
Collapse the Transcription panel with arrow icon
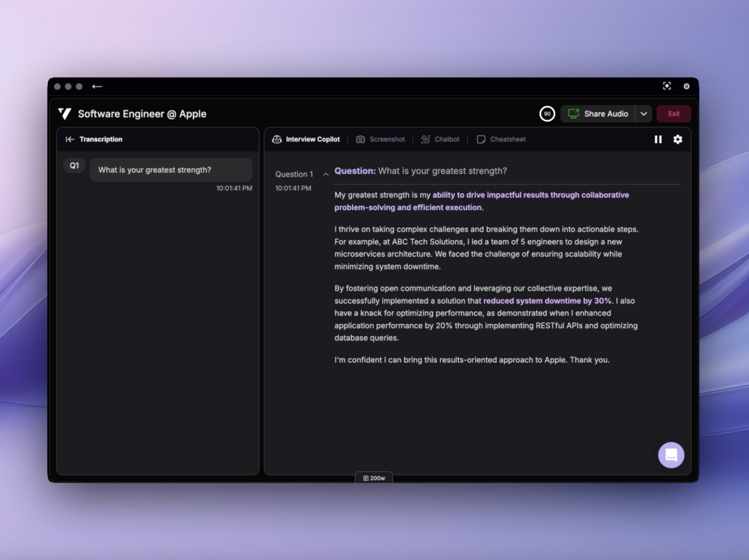(70, 140)
